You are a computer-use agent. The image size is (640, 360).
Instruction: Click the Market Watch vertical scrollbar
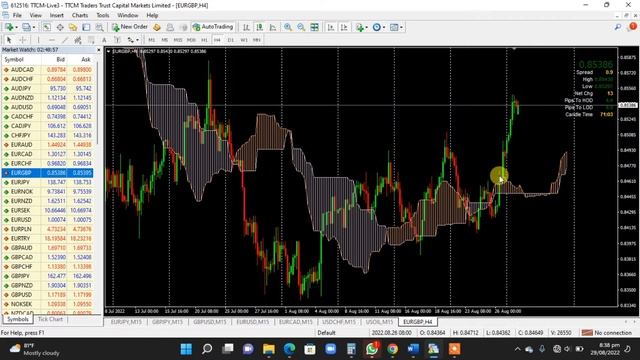tap(97, 104)
